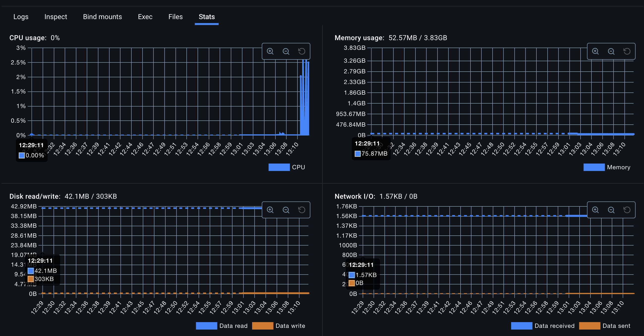Open the Exec tab
The width and height of the screenshot is (644, 336).
pyautogui.click(x=145, y=17)
